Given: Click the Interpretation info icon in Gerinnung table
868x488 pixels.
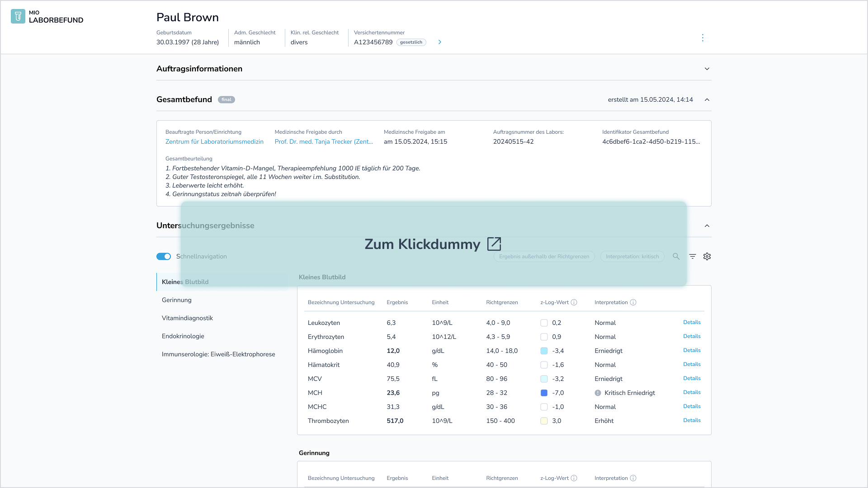Looking at the screenshot, I should click(633, 478).
